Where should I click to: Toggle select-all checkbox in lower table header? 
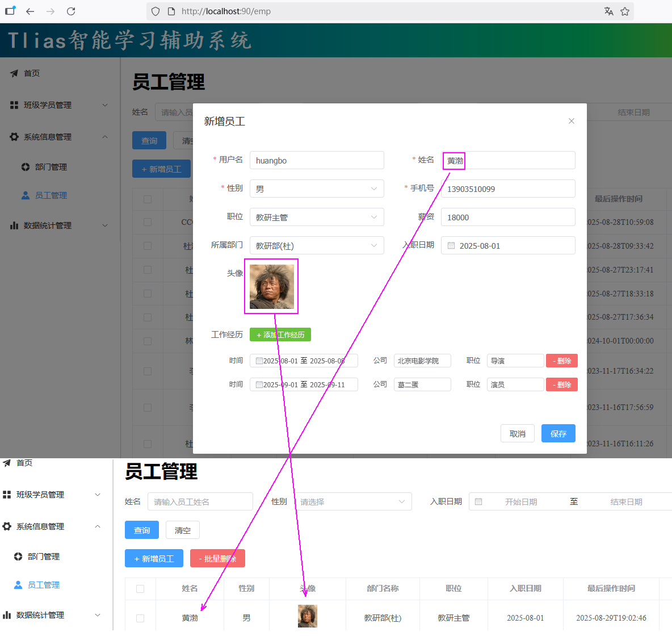click(140, 589)
